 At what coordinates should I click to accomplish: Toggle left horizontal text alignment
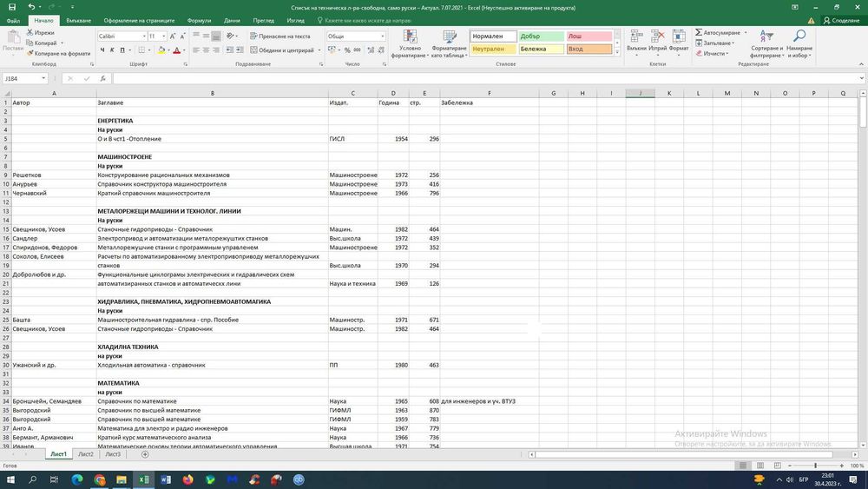pyautogui.click(x=196, y=50)
